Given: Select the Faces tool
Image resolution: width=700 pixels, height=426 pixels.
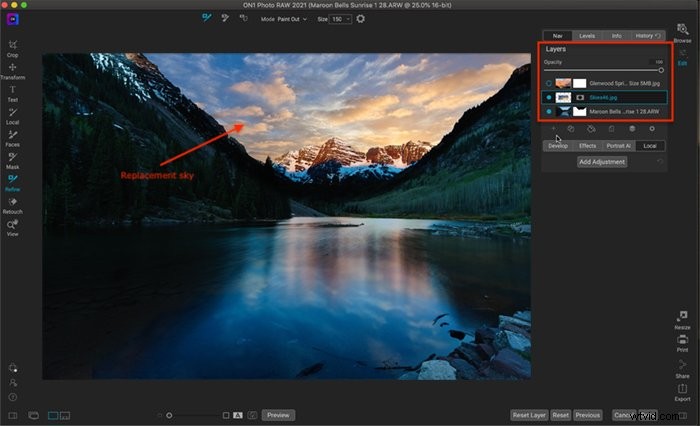Looking at the screenshot, I should point(12,138).
